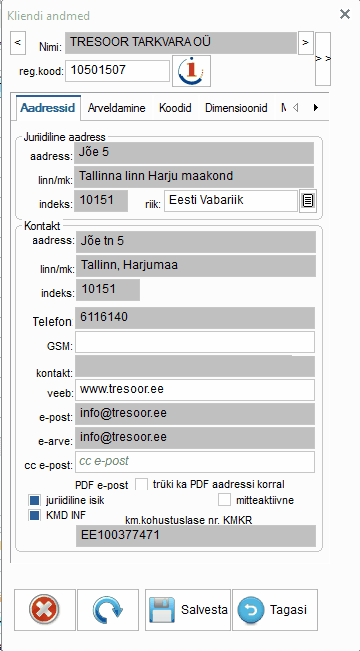Click the cc e-post input field
Image resolution: width=360 pixels, height=651 pixels.
195,462
